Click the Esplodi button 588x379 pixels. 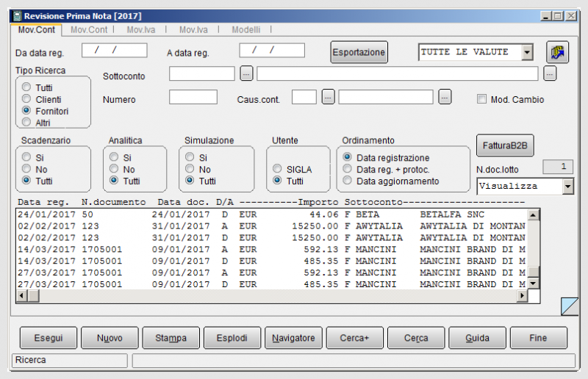[232, 338]
